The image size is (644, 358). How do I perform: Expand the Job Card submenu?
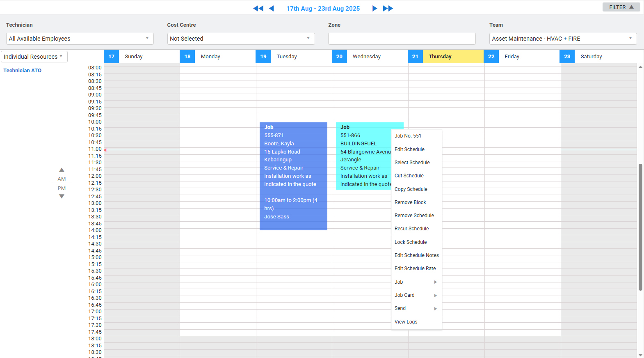416,295
